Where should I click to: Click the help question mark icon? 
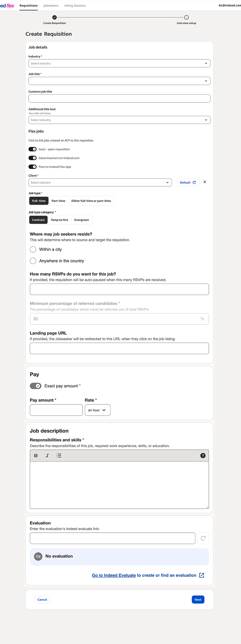203,456
